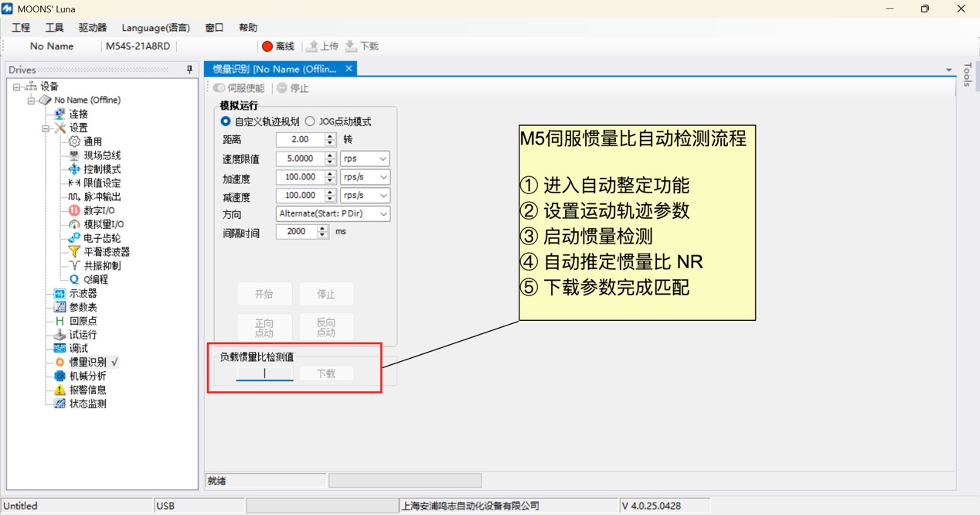Open the Language(语言) menu
980x515 pixels.
point(155,28)
